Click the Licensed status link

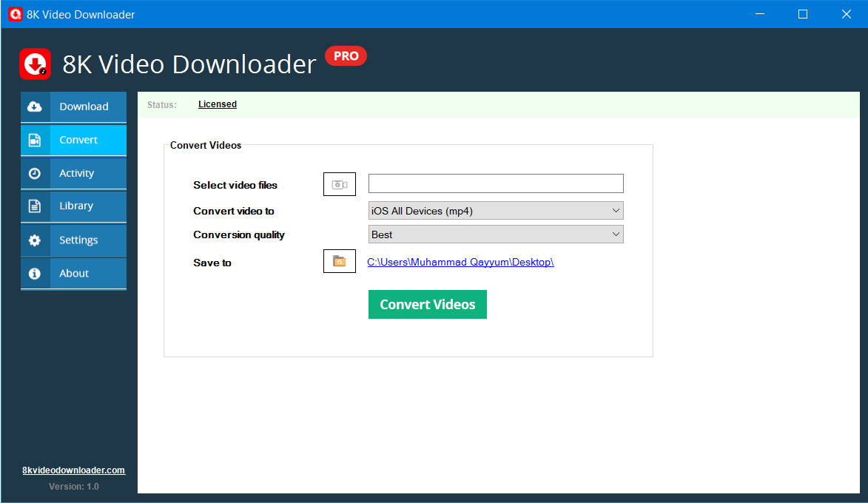click(218, 104)
